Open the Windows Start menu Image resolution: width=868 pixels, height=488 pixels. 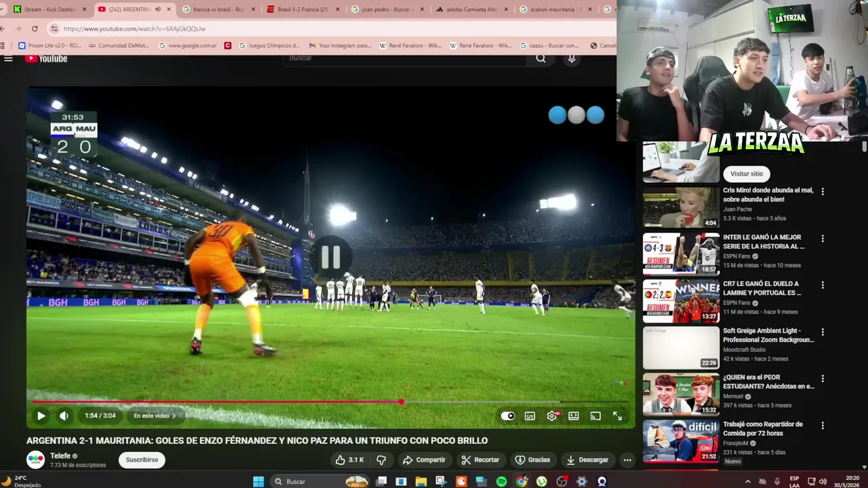pos(258,481)
